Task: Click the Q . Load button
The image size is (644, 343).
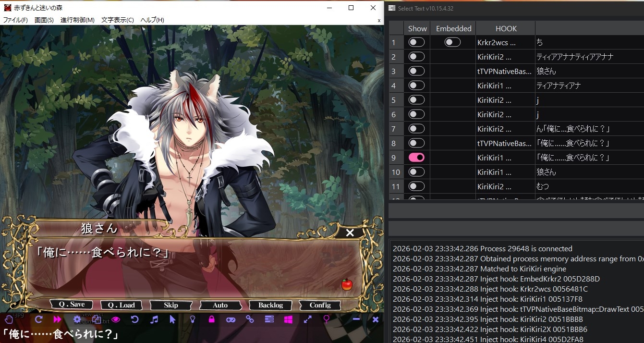Action: pyautogui.click(x=121, y=305)
